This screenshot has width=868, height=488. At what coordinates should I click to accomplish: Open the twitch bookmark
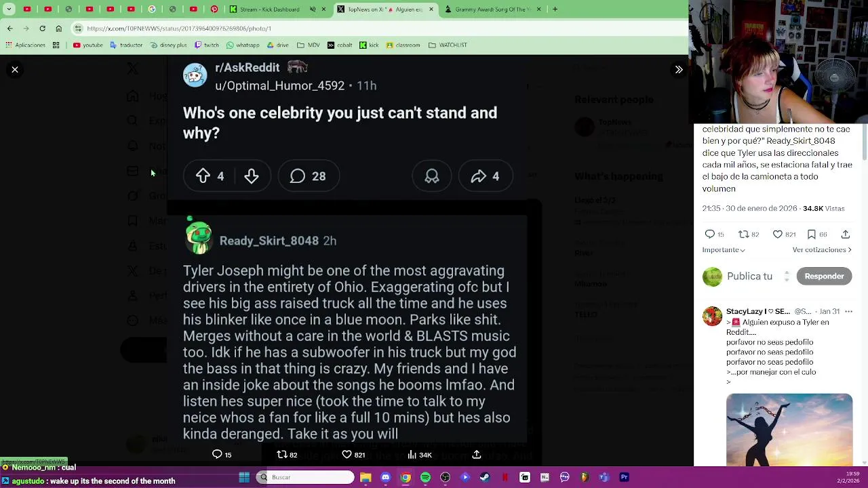(x=207, y=45)
